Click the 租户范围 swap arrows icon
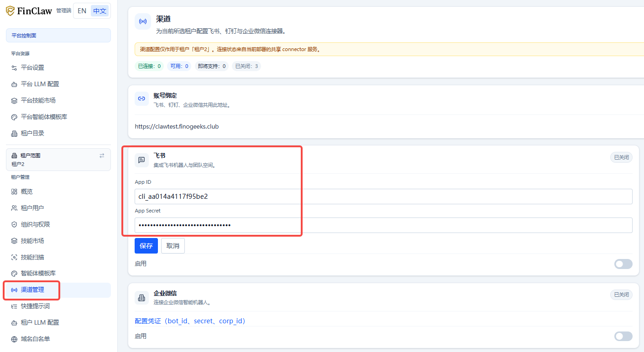The width and height of the screenshot is (644, 352). click(x=102, y=155)
